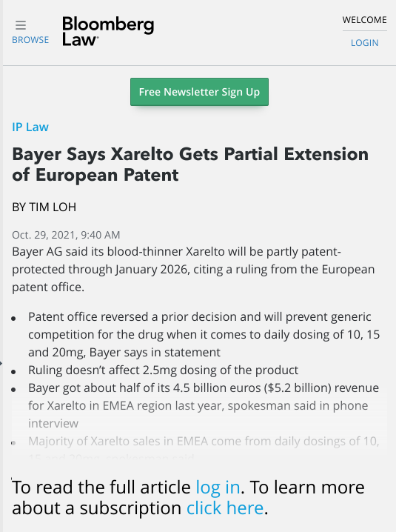396x532 pixels.
Task: Click the small arrow at left page edge
Action: coord(1,363)
